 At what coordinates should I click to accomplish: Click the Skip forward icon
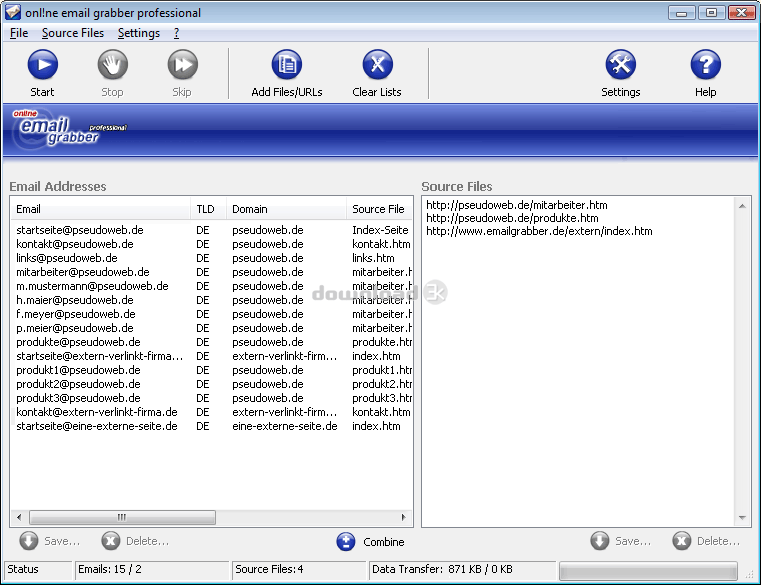click(182, 65)
